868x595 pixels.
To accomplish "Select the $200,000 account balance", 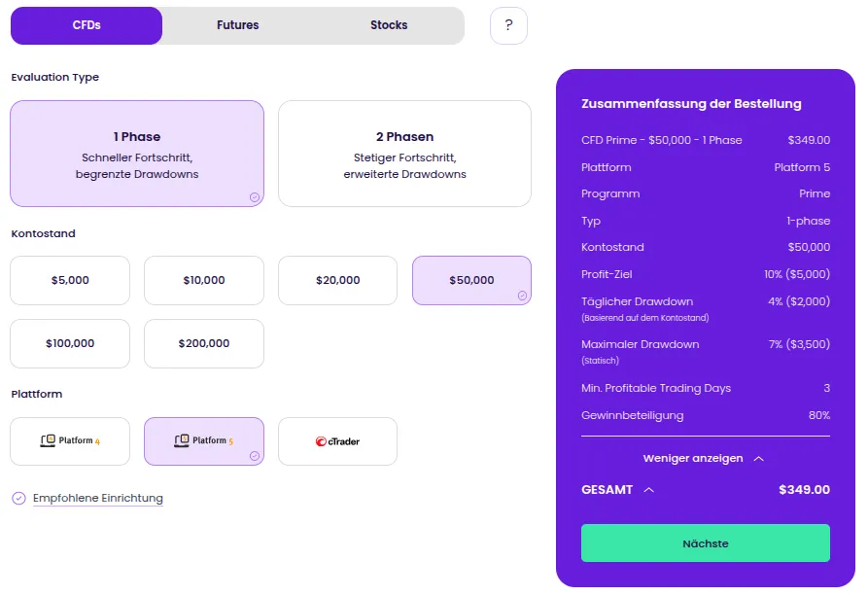I will tap(203, 343).
